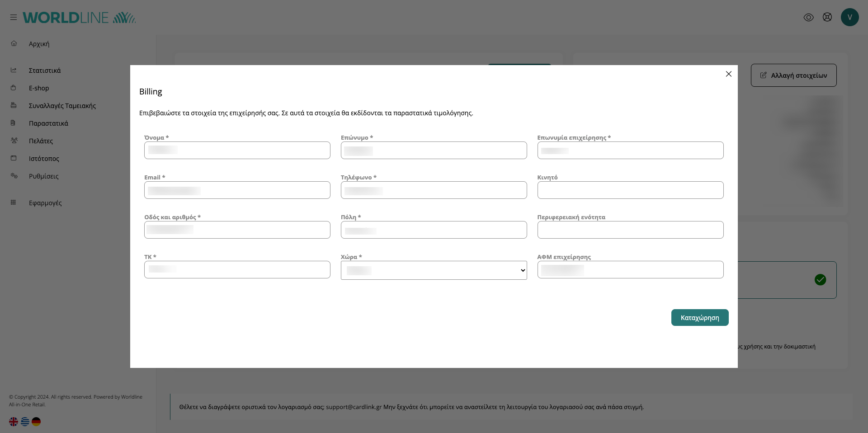Open the support@cardlink.gr email link
Screen dimensions: 868x433
click(354, 407)
